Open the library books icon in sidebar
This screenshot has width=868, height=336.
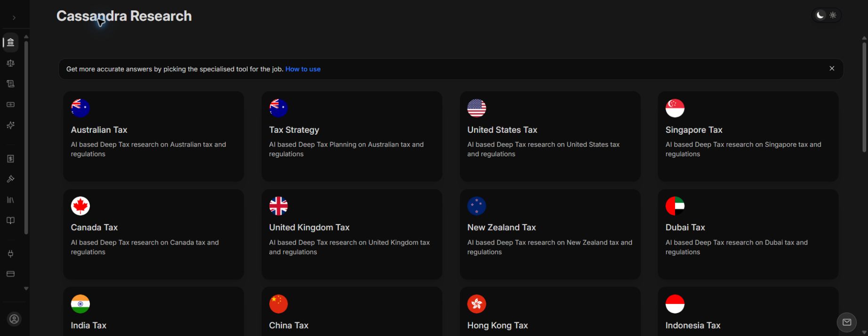pyautogui.click(x=10, y=200)
